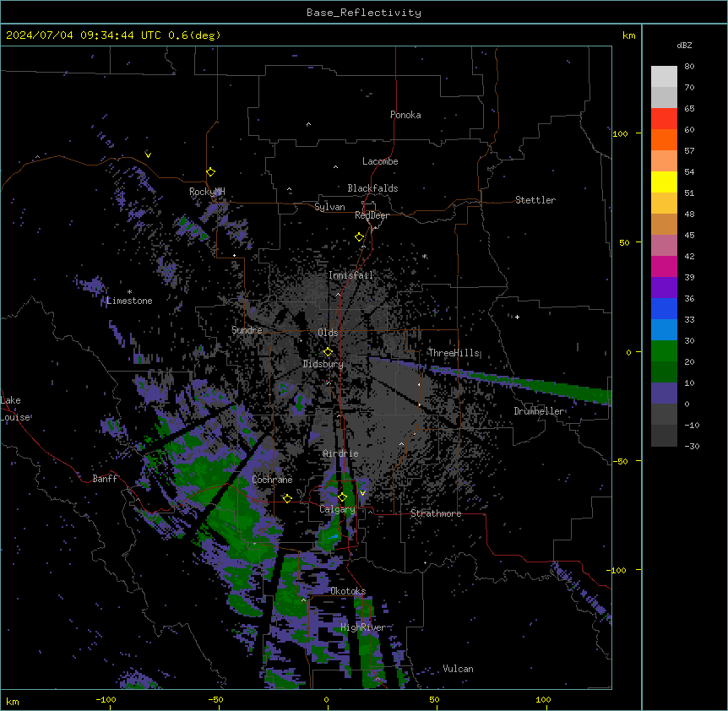Click the white asterisk above Limestone
Viewport: 728px width, 711px height.
click(x=129, y=292)
